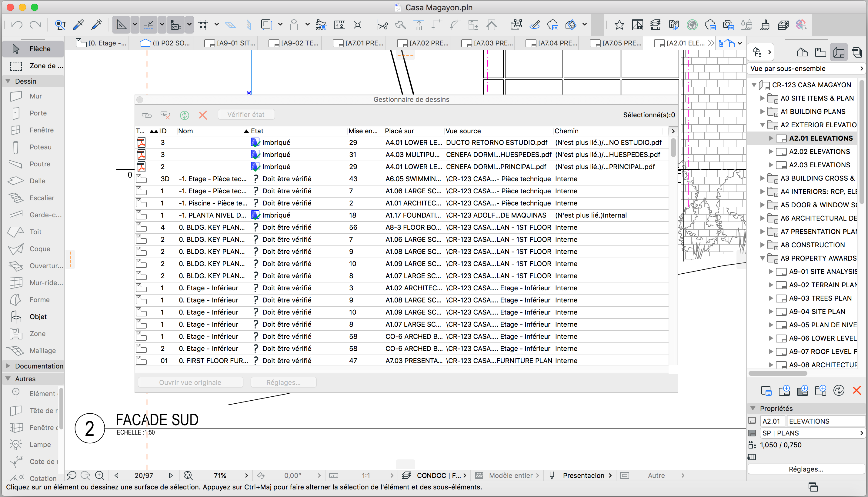Click the Réglages button under Propriétés

click(806, 469)
